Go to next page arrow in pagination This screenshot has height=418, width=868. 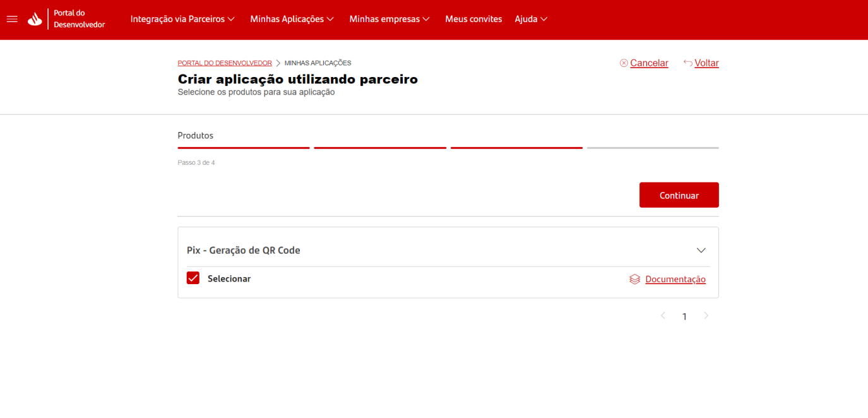pos(706,316)
